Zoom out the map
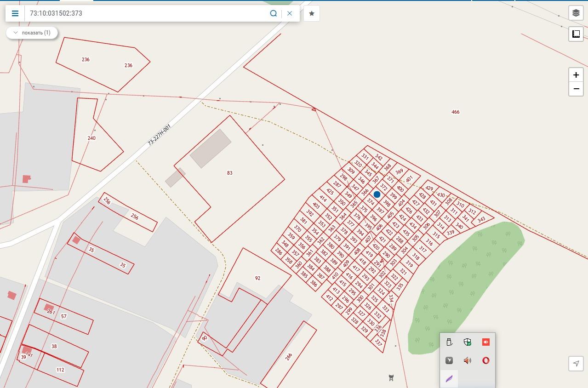 576,89
